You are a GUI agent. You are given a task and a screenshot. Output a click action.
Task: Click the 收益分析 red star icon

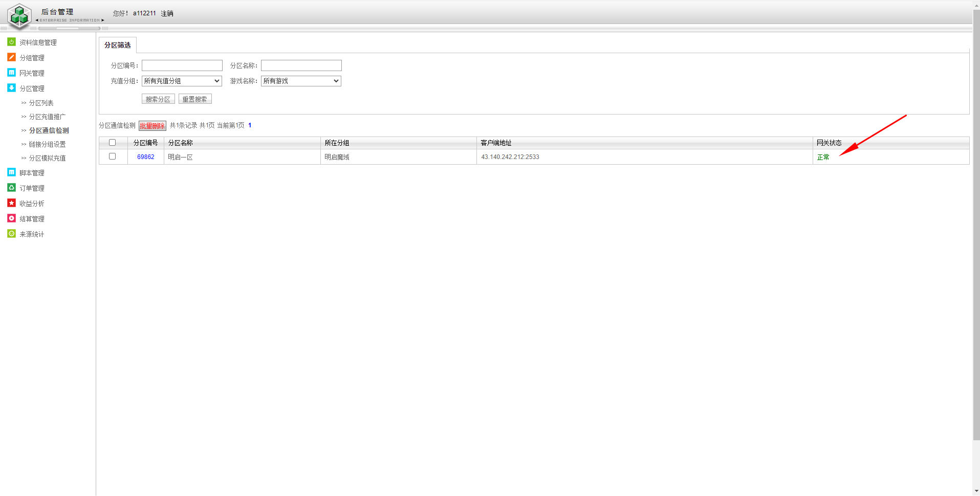(11, 203)
